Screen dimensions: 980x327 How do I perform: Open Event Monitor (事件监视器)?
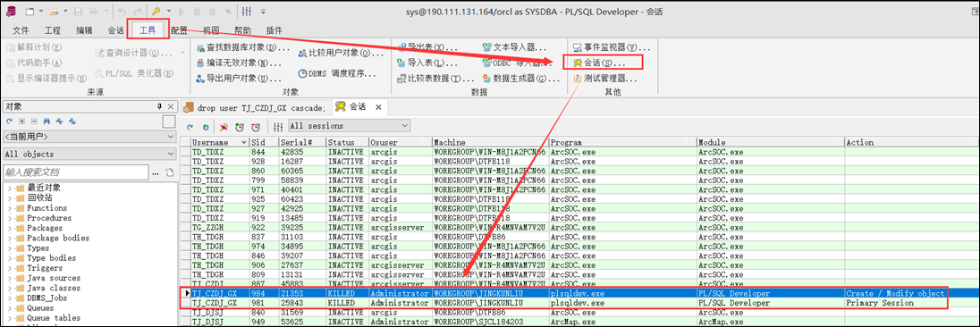pyautogui.click(x=612, y=47)
